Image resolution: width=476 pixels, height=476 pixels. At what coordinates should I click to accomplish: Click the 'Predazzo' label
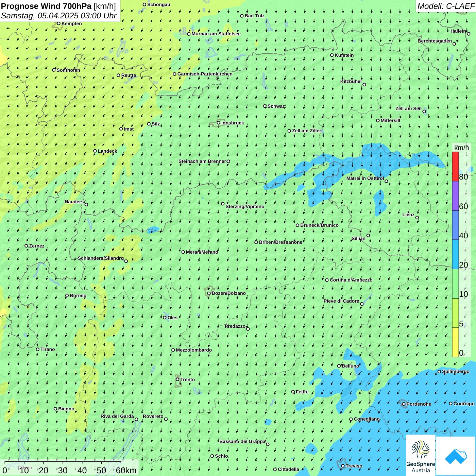235,326
